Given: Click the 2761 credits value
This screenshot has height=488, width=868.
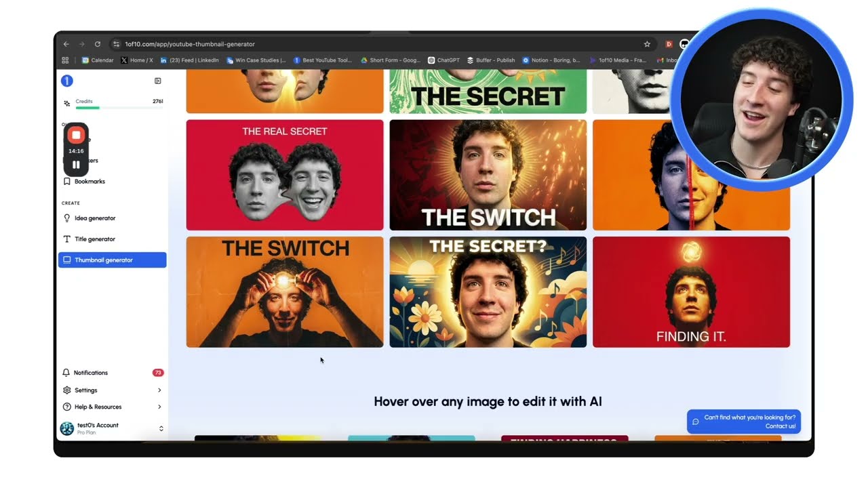Looking at the screenshot, I should (x=158, y=101).
